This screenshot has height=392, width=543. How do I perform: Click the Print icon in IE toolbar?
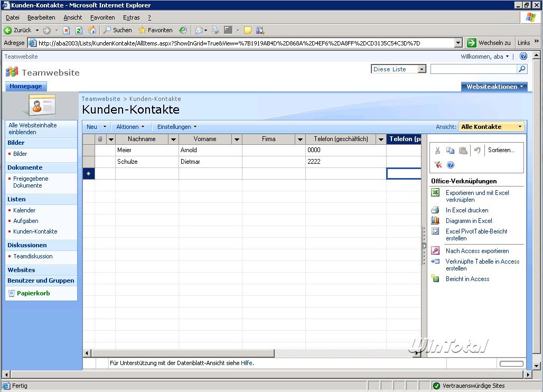216,31
